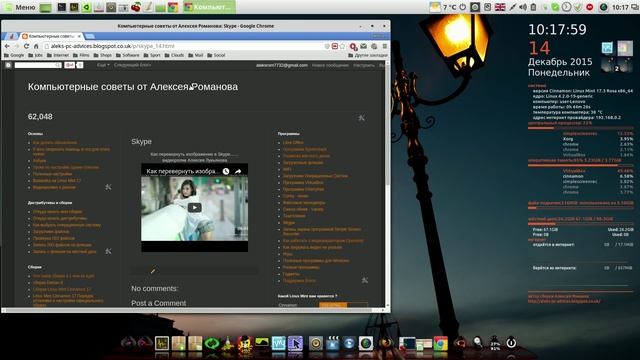
Task: Click the power button tray icon
Action: [x=462, y=7]
